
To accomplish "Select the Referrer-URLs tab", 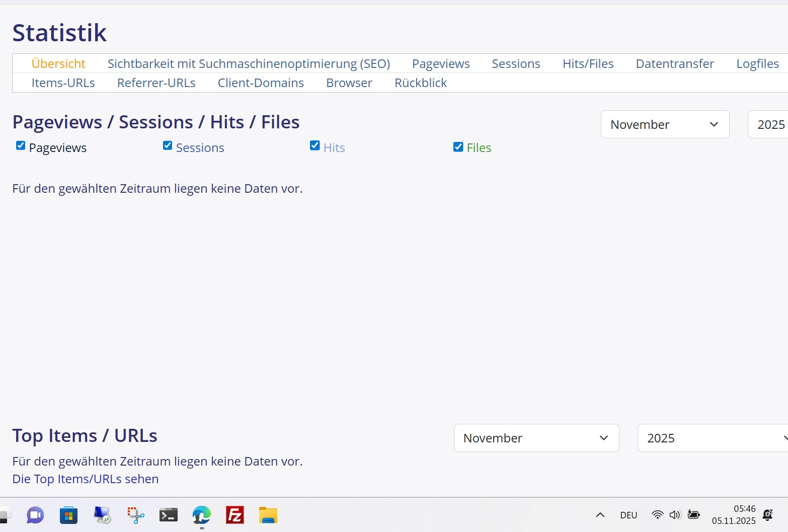I will pyautogui.click(x=156, y=83).
